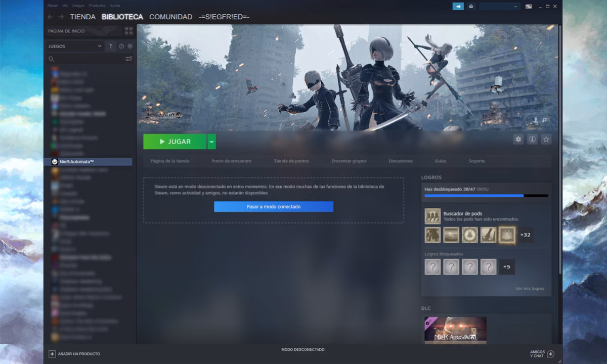Viewport: 607px width, 364px height.
Task: Go forward with the right arrow
Action: coord(61,17)
